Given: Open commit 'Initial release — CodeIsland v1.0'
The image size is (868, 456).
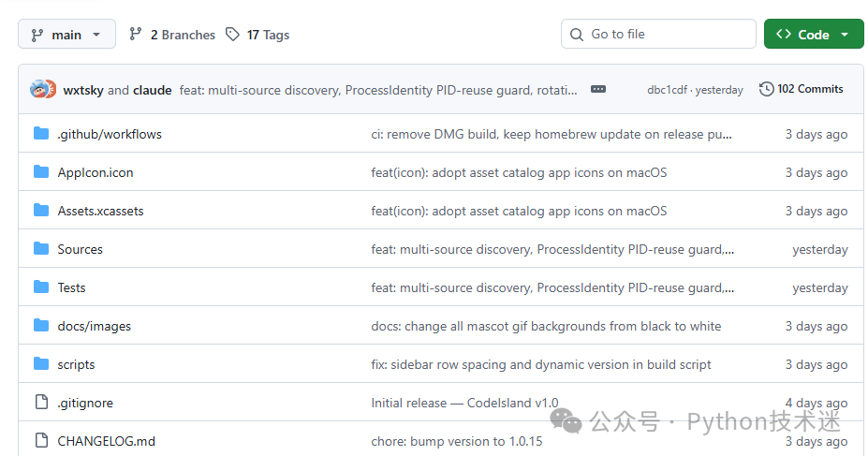Looking at the screenshot, I should point(464,403).
